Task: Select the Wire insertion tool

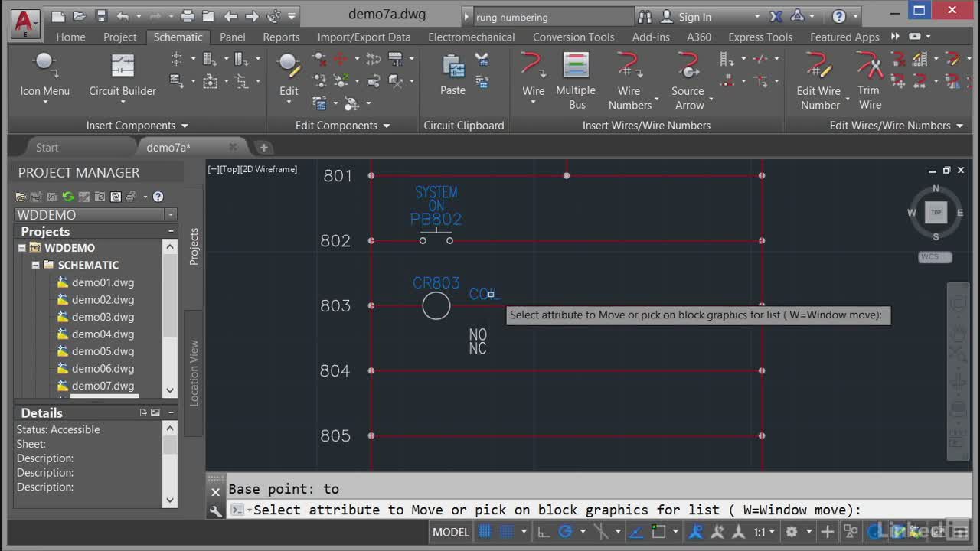Action: pos(533,75)
